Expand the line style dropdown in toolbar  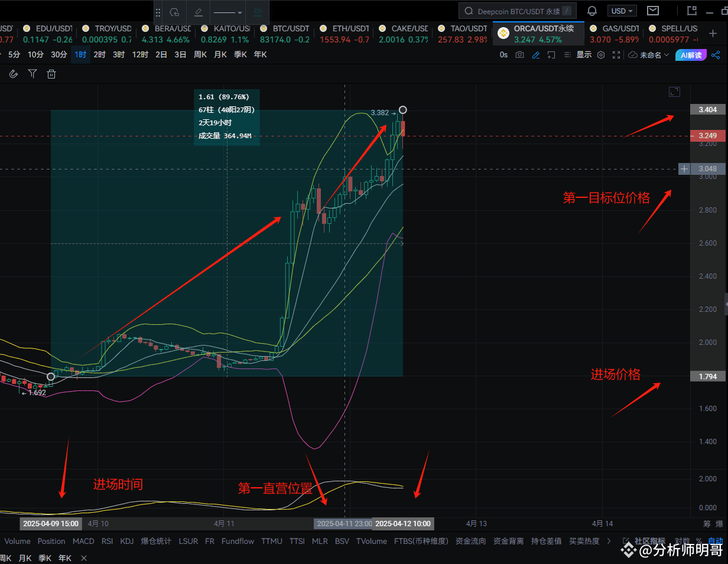click(x=240, y=12)
